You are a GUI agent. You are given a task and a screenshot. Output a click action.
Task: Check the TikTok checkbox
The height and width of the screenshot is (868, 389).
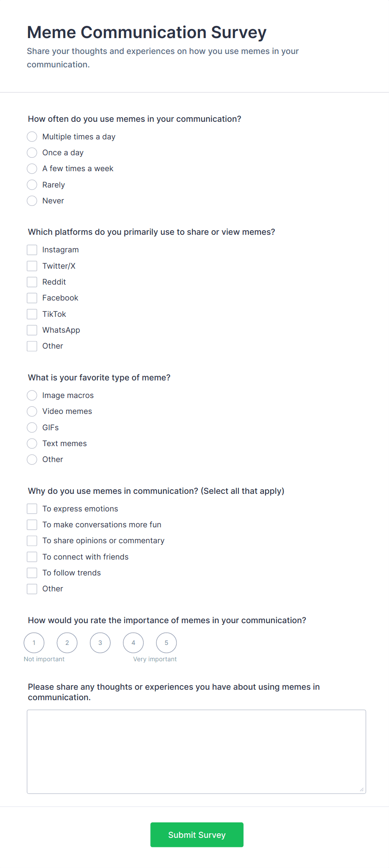(32, 314)
